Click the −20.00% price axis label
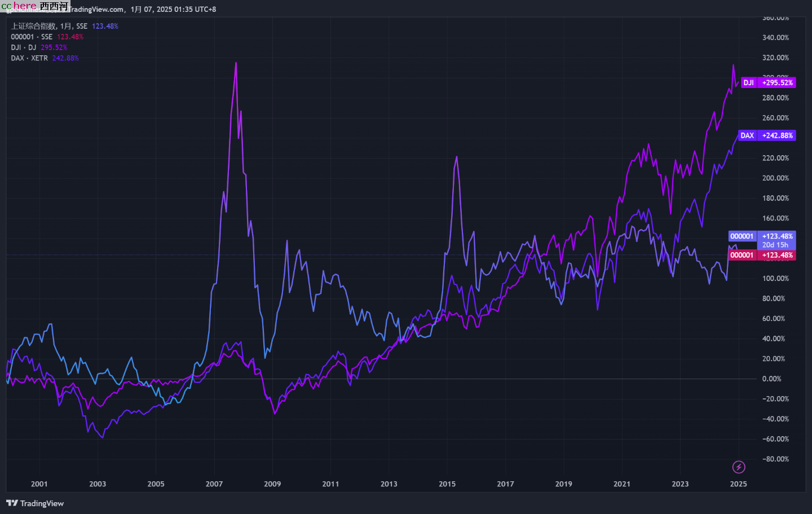 pyautogui.click(x=775, y=399)
